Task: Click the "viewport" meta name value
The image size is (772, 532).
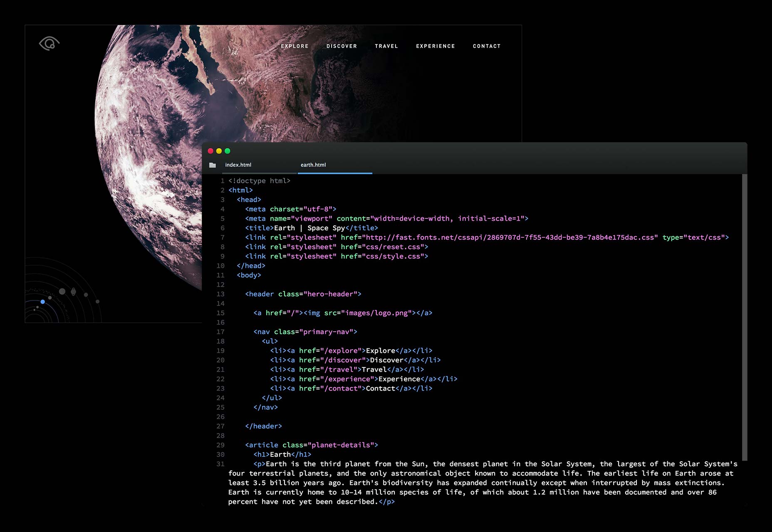Action: pyautogui.click(x=312, y=219)
